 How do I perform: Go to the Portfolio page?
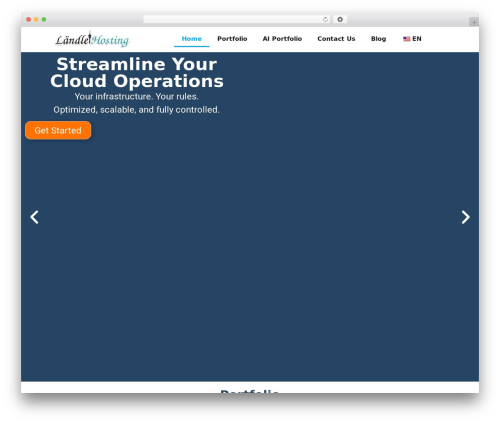coord(232,39)
